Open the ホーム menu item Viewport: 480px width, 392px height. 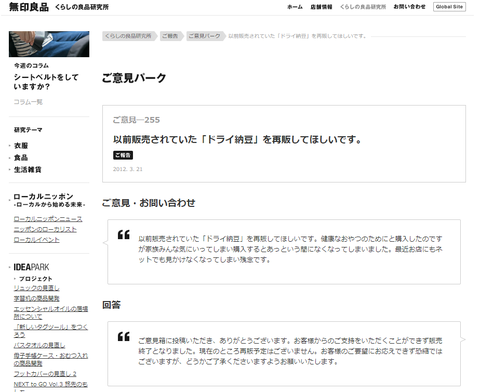295,7
